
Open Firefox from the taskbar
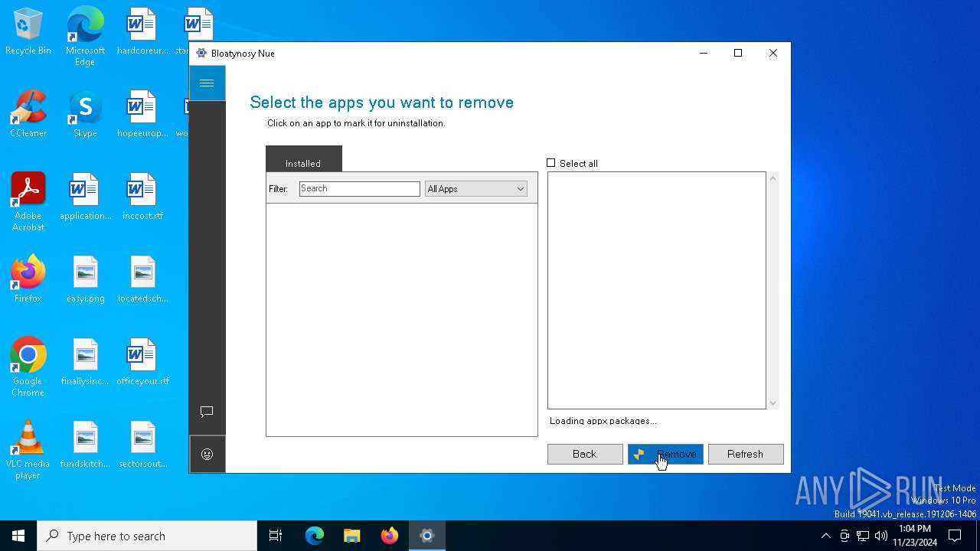(x=390, y=536)
